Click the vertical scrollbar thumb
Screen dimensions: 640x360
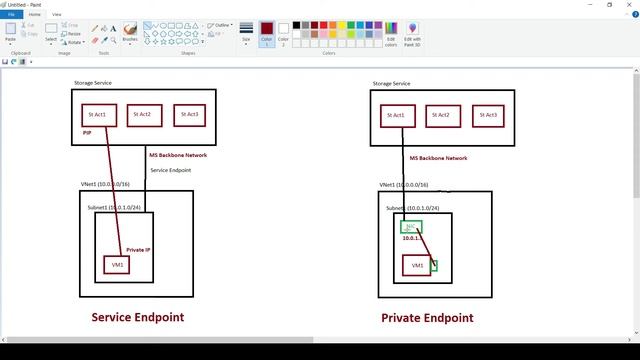point(636,136)
